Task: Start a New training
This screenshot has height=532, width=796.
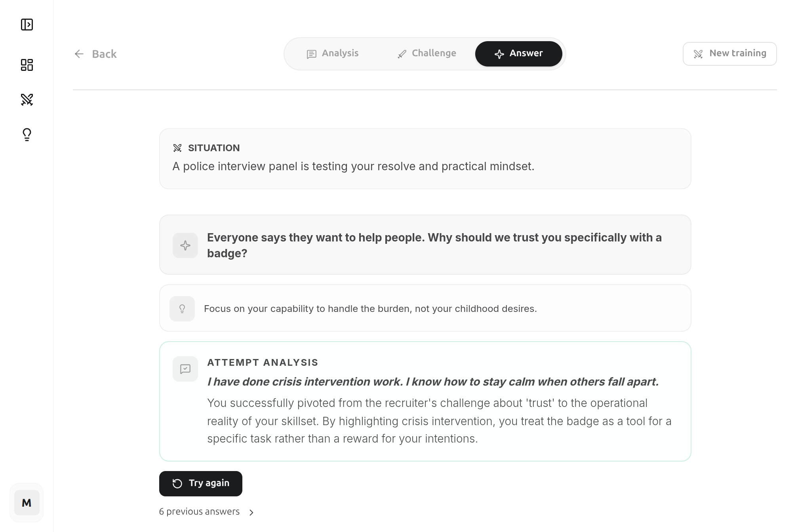Action: point(729,53)
